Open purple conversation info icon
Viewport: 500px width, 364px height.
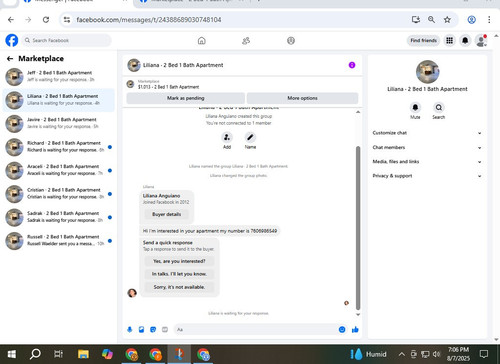point(352,65)
